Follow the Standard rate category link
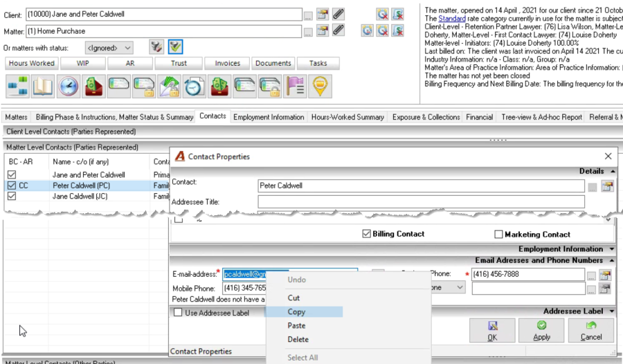Image resolution: width=623 pixels, height=364 pixels. pyautogui.click(x=452, y=19)
